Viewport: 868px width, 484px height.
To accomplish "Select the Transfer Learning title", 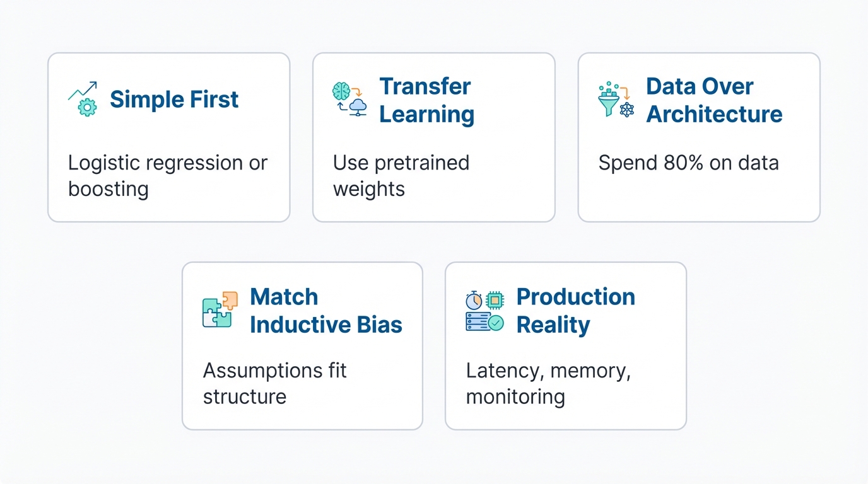I will click(426, 100).
